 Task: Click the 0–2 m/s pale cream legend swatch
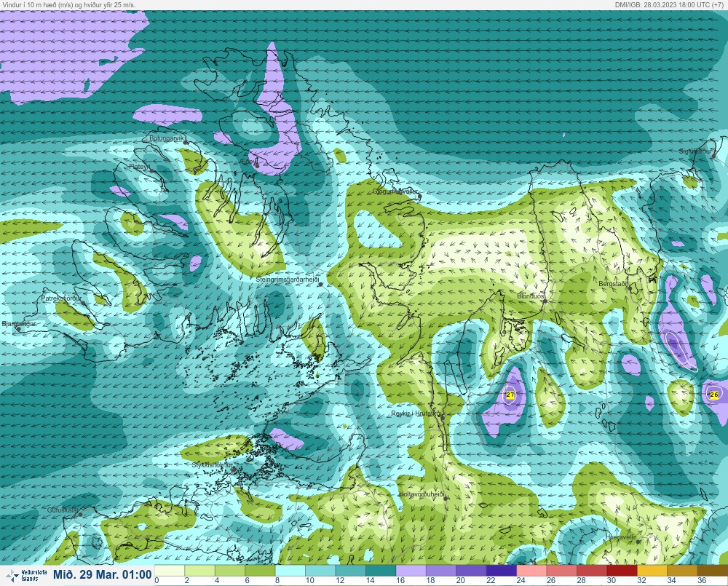pos(170,570)
